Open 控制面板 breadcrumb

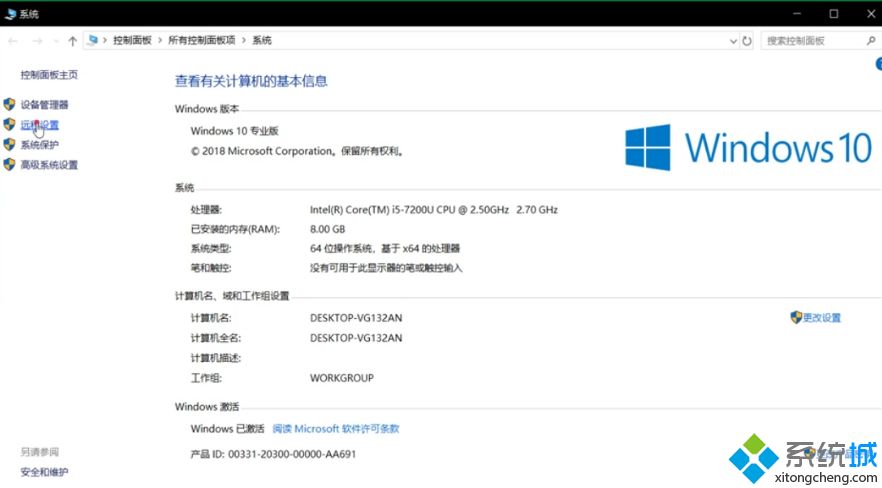[132, 40]
